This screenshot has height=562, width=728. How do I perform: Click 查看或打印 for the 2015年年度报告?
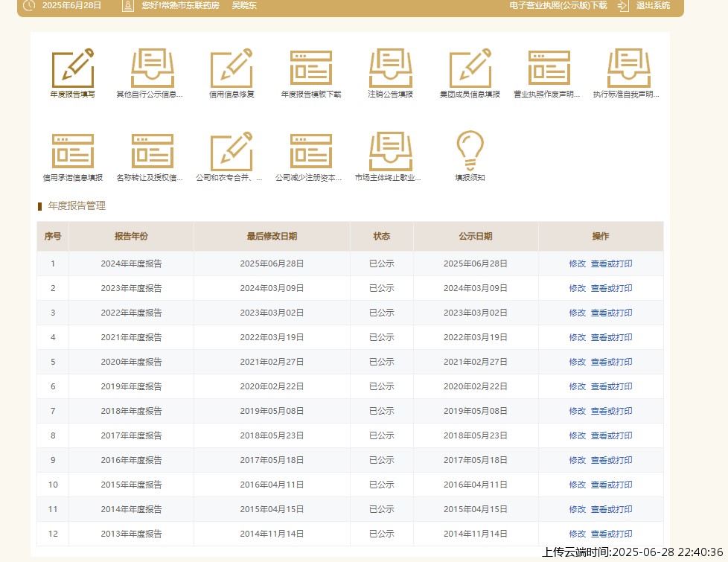coord(611,485)
